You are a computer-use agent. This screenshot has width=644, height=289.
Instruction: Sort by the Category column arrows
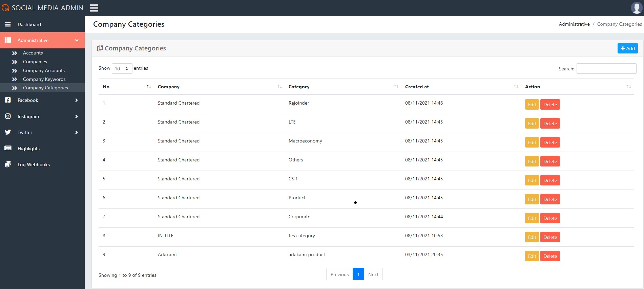(x=396, y=87)
